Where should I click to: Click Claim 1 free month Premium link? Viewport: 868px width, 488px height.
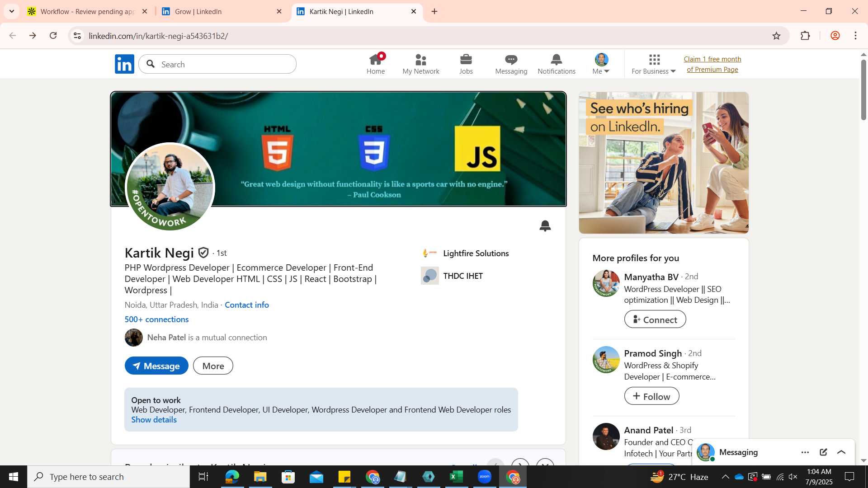(712, 64)
